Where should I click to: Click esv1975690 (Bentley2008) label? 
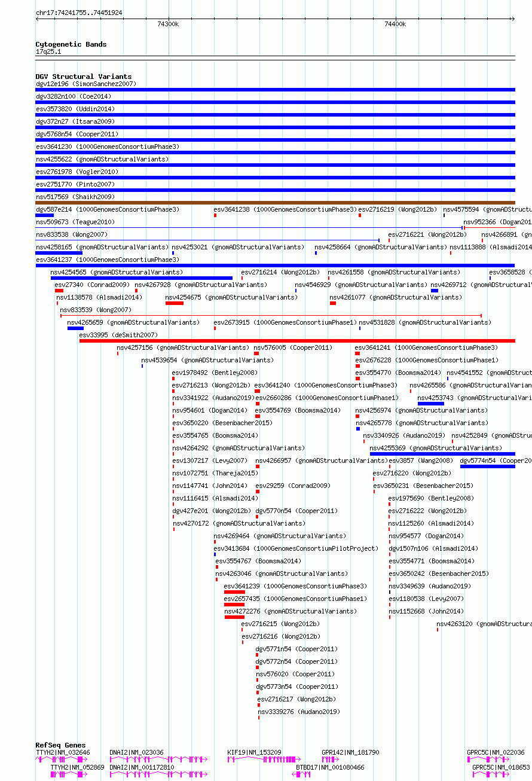(431, 498)
